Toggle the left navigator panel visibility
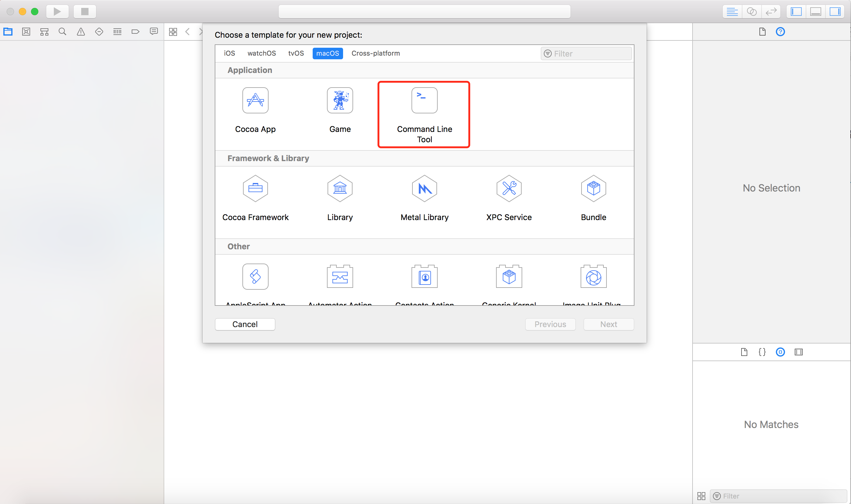 pos(796,12)
